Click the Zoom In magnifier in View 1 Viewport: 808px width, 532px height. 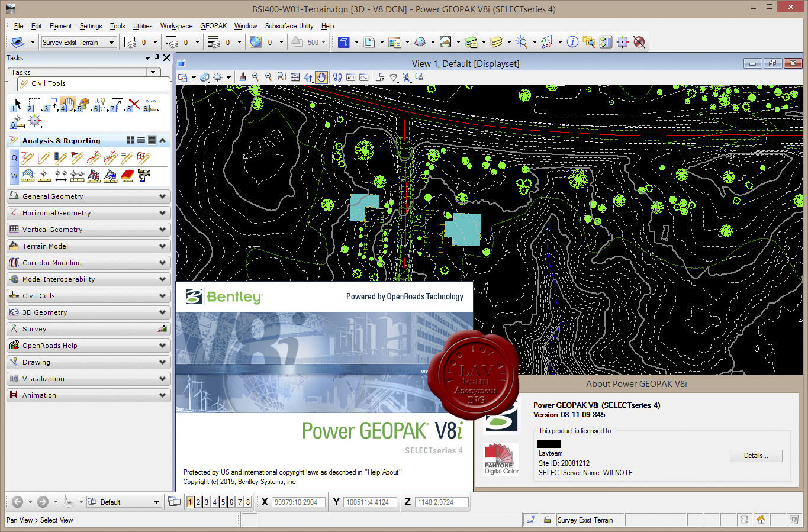click(256, 77)
